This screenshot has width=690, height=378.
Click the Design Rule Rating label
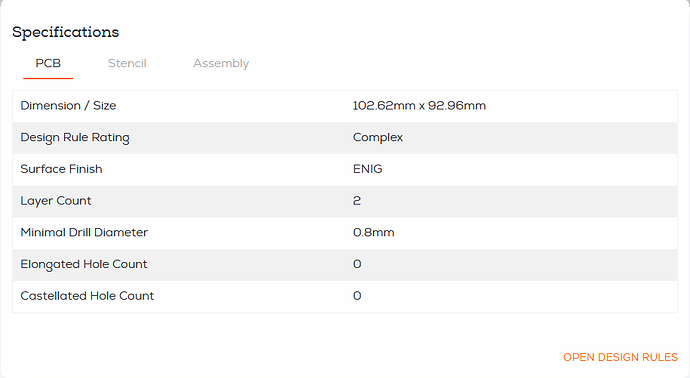coord(75,138)
